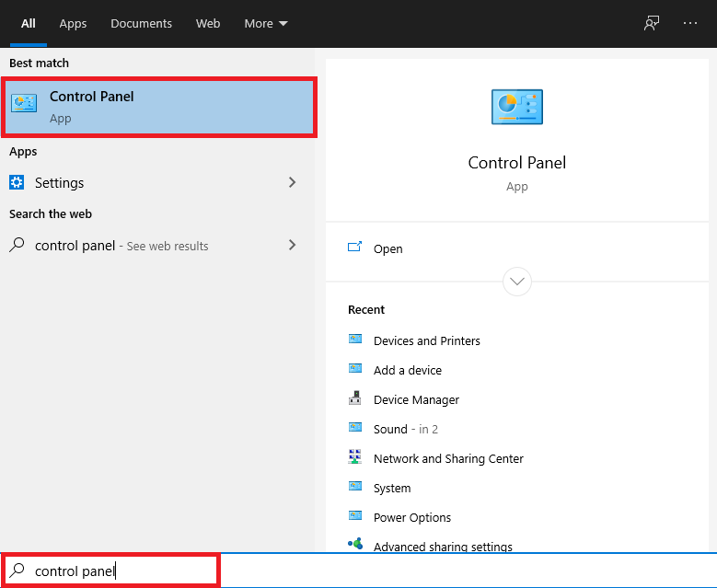The width and height of the screenshot is (717, 588).
Task: Click the large Control Panel icon in preview
Action: tap(516, 107)
